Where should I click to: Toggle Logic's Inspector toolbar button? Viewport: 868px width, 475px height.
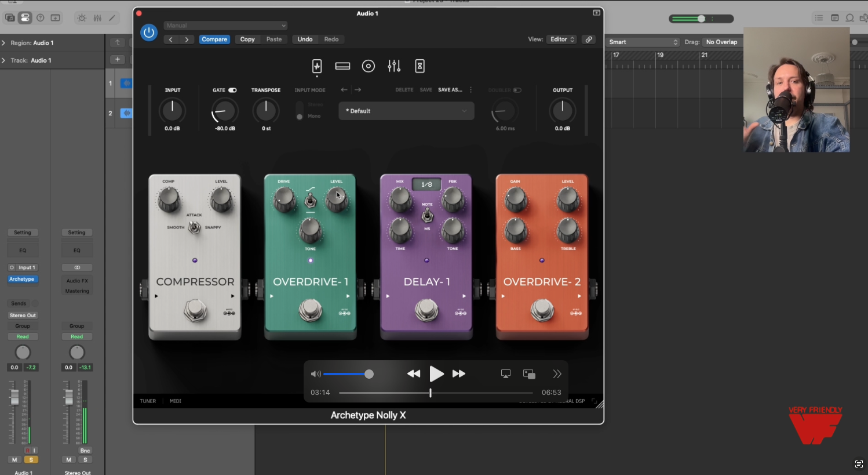[25, 18]
